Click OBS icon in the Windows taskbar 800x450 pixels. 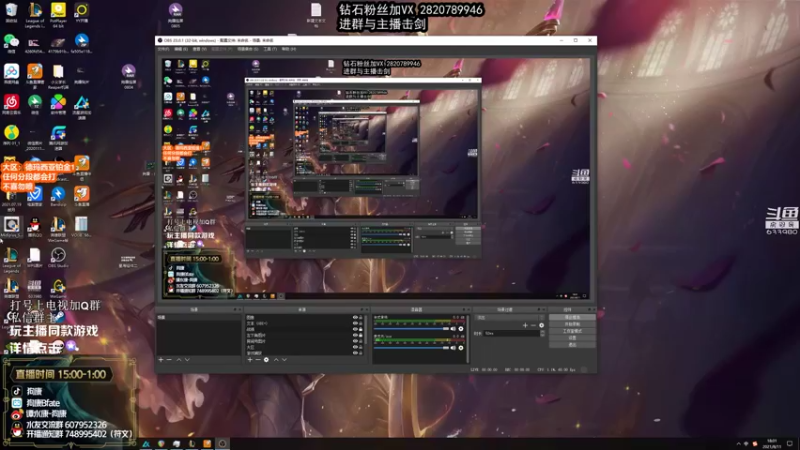(x=222, y=443)
